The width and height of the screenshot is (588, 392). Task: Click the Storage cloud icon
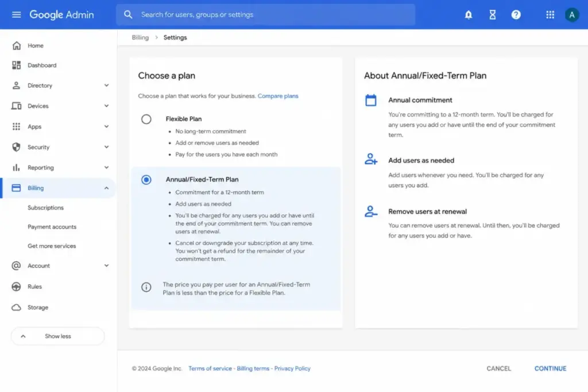(16, 307)
